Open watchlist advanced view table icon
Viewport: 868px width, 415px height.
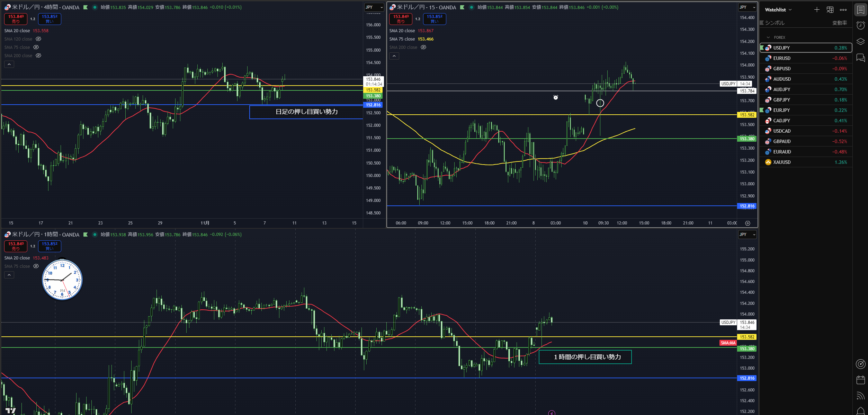[830, 10]
